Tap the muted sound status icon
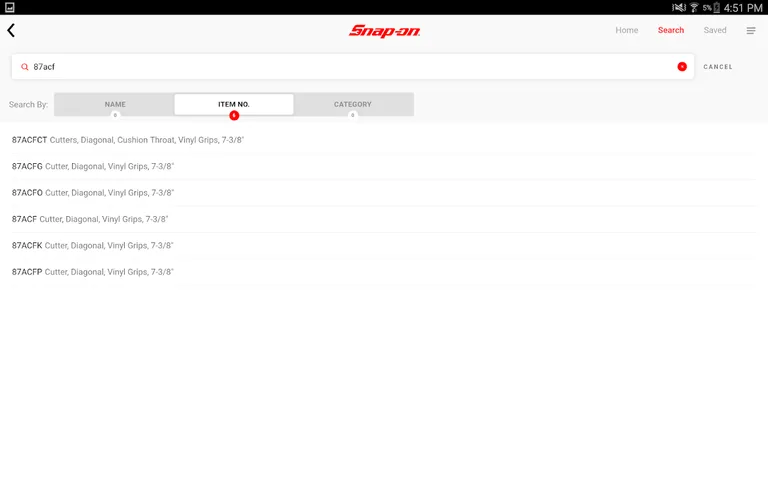The width and height of the screenshot is (768, 480). pyautogui.click(x=679, y=7)
